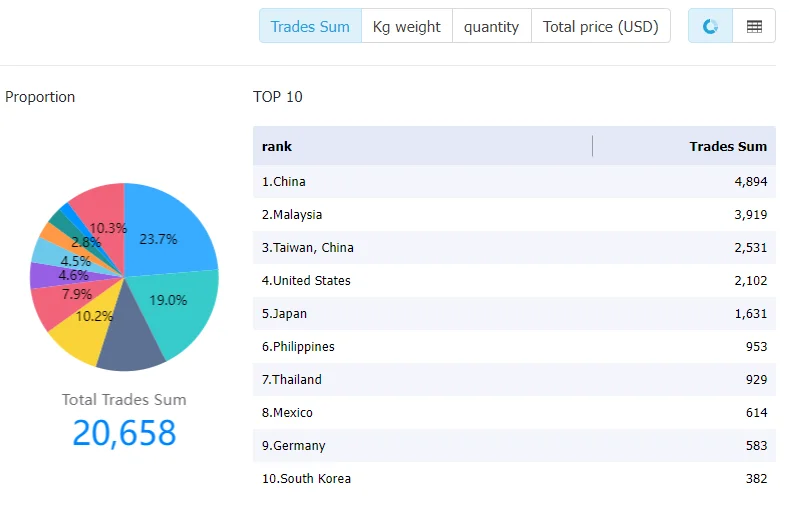Click the 2.Malaysia row label
This screenshot has height=505, width=789.
pyautogui.click(x=292, y=215)
